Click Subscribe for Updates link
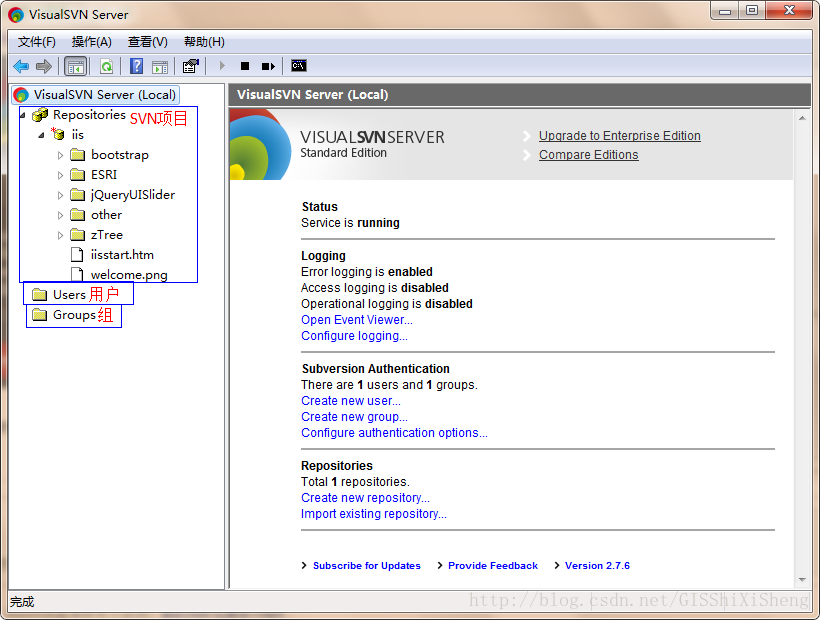Viewport: 820px width, 620px height. pyautogui.click(x=367, y=566)
